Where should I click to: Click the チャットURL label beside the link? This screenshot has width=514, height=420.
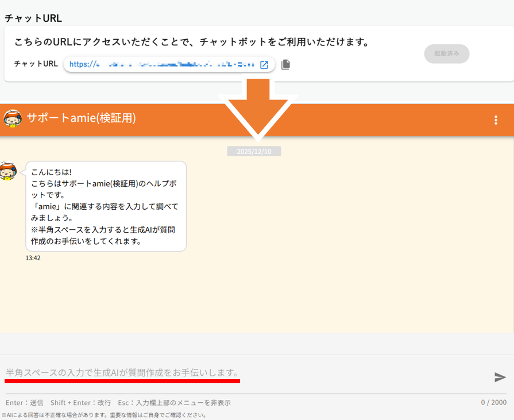coord(36,64)
